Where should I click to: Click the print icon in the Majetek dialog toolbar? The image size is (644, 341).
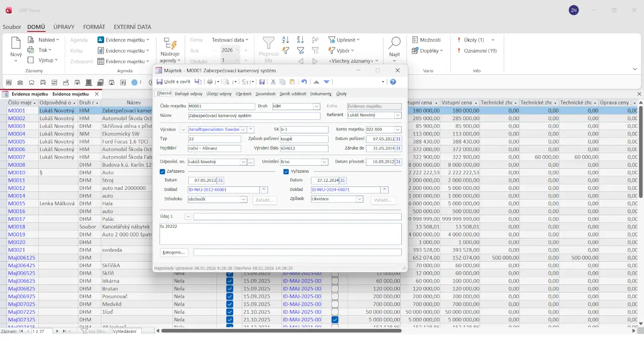click(x=210, y=82)
